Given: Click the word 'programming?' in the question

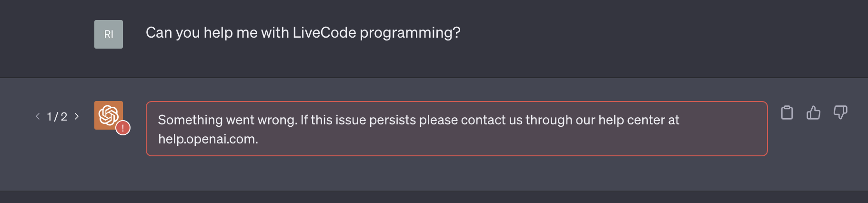Looking at the screenshot, I should click(x=410, y=33).
